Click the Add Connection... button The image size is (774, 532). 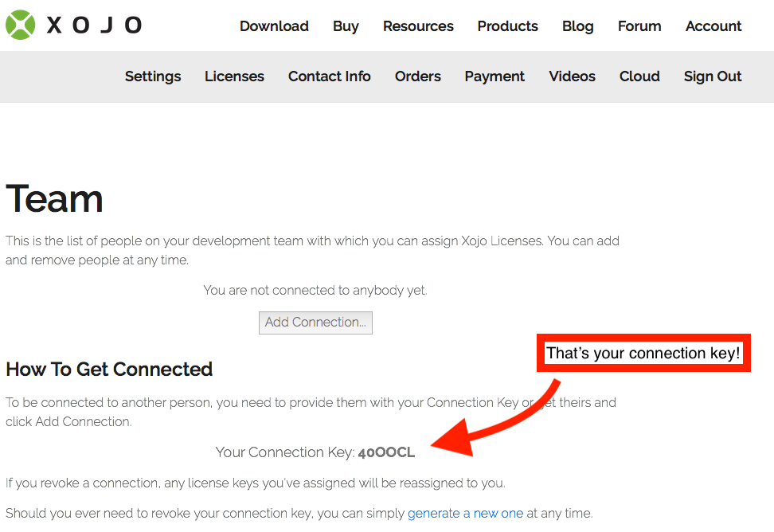click(x=315, y=323)
